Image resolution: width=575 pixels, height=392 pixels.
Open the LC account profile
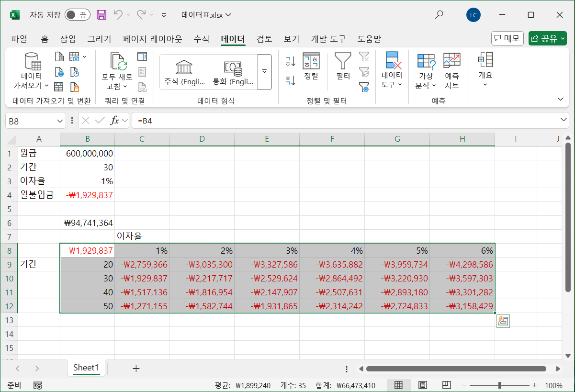[474, 15]
